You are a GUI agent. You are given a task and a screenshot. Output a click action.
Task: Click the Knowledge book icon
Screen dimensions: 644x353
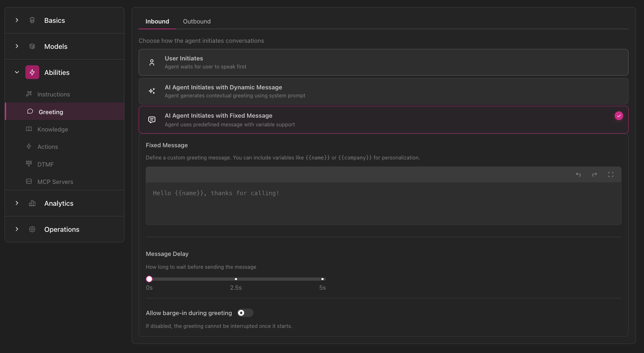click(29, 129)
